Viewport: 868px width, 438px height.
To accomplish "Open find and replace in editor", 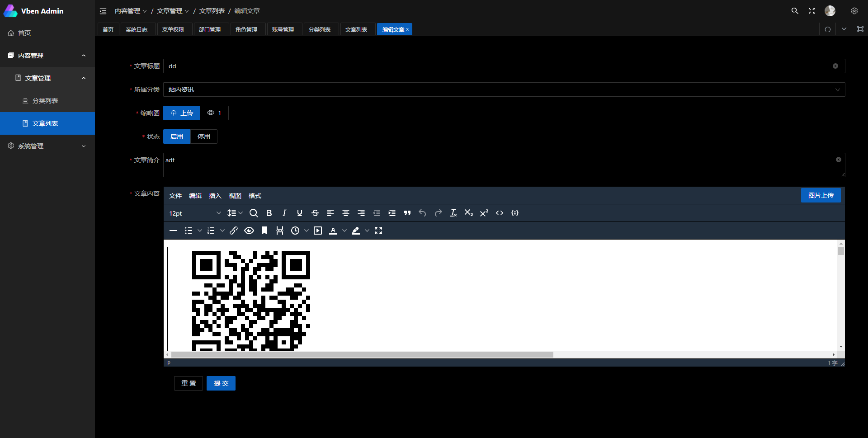I will pyautogui.click(x=254, y=213).
